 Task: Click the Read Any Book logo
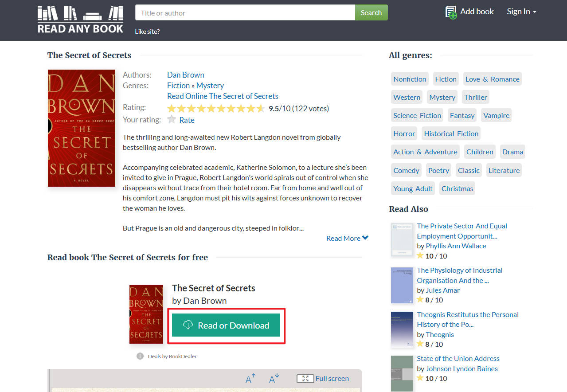pyautogui.click(x=80, y=20)
